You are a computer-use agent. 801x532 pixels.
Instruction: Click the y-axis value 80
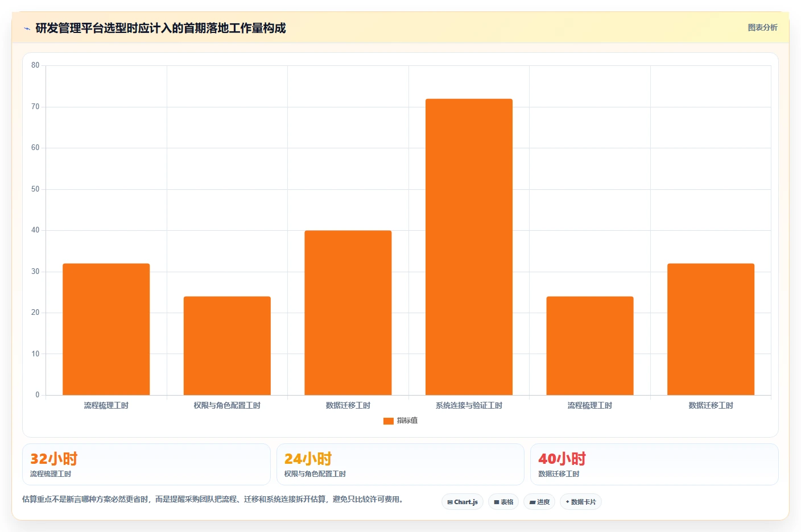(x=35, y=65)
